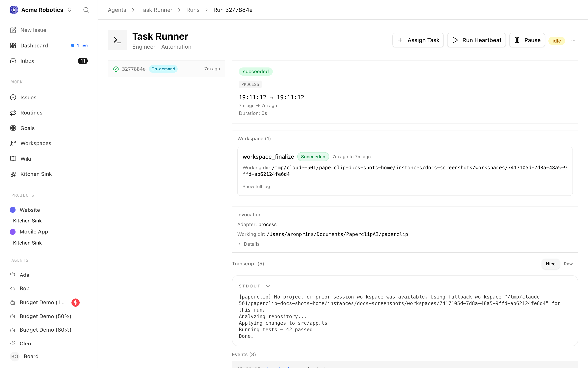This screenshot has height=368, width=588.
Task: Click the Goals target icon
Action: point(13,128)
